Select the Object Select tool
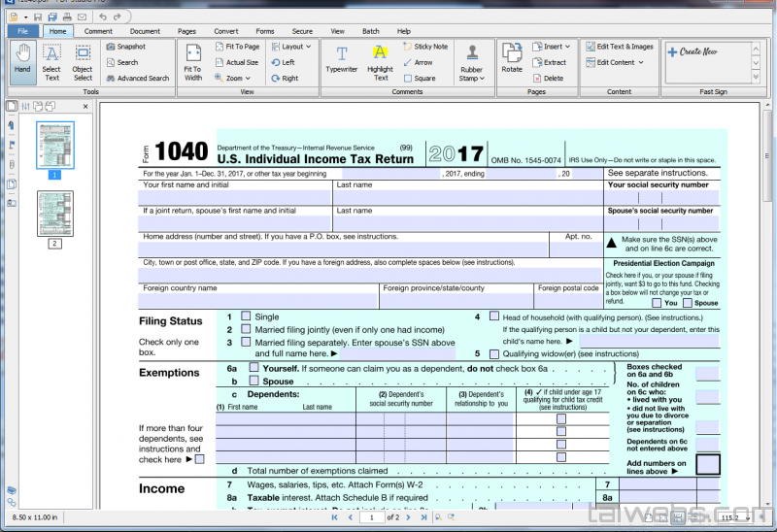 [x=83, y=59]
